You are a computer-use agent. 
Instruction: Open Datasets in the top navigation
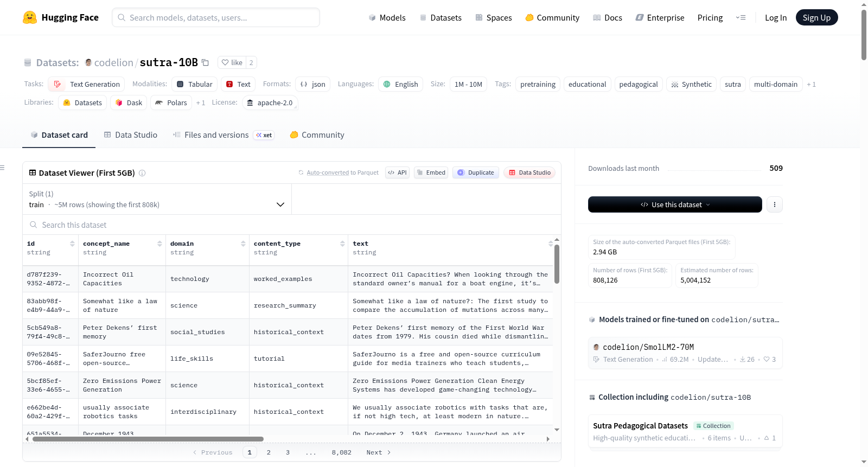point(441,17)
